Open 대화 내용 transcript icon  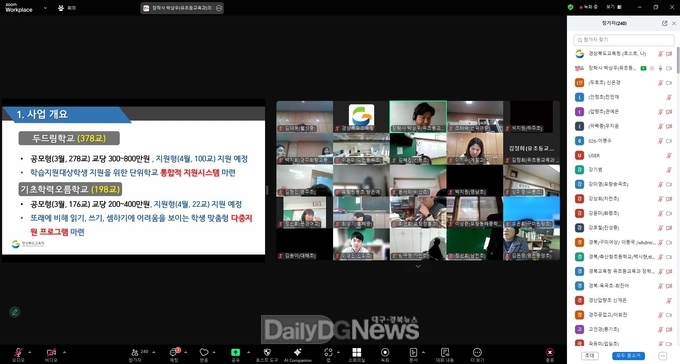(x=445, y=352)
